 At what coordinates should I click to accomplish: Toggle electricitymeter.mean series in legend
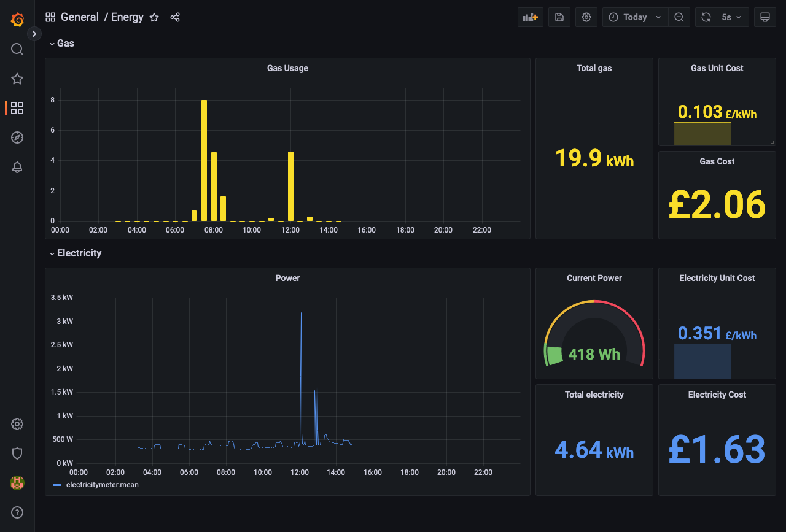[x=102, y=485]
